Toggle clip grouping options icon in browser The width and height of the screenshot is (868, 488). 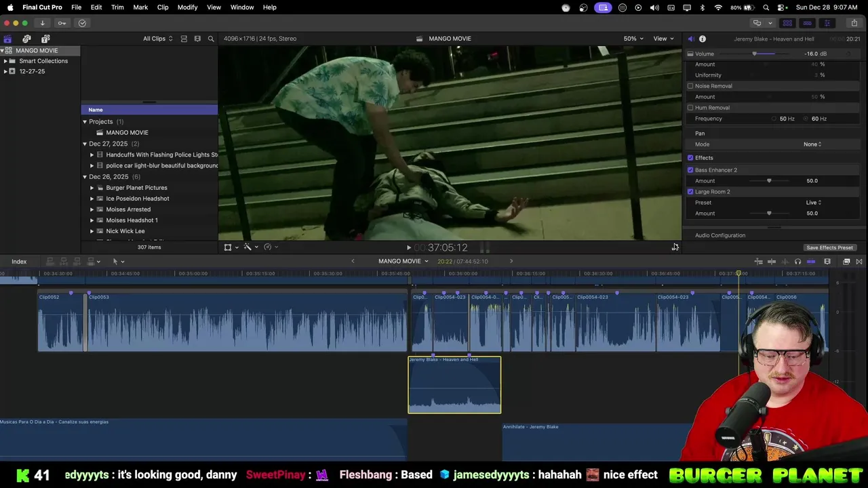pos(184,39)
